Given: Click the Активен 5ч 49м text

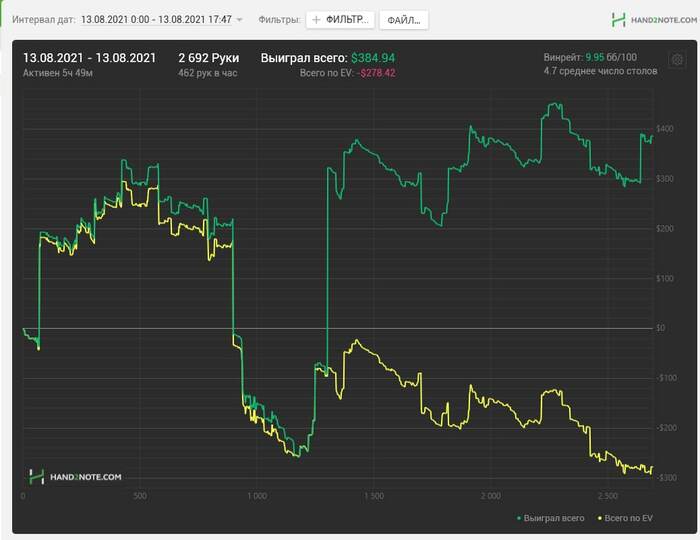Looking at the screenshot, I should (58, 73).
